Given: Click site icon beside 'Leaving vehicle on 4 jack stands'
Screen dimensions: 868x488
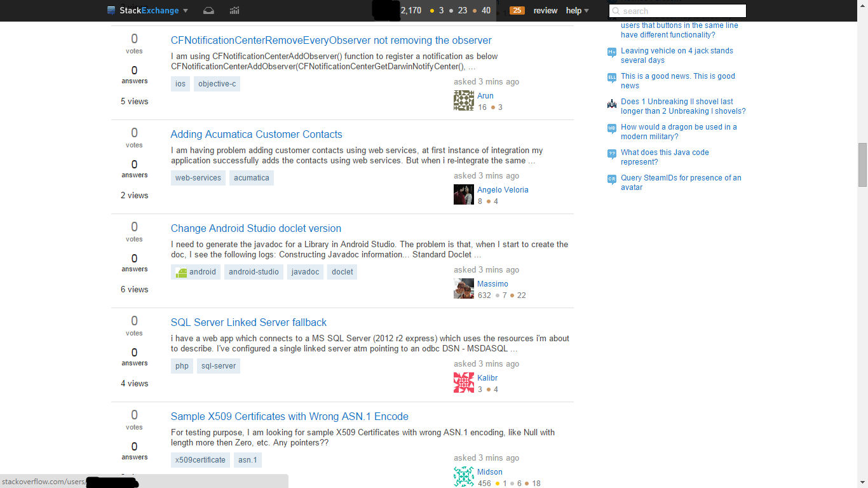Looking at the screenshot, I should [x=612, y=52].
